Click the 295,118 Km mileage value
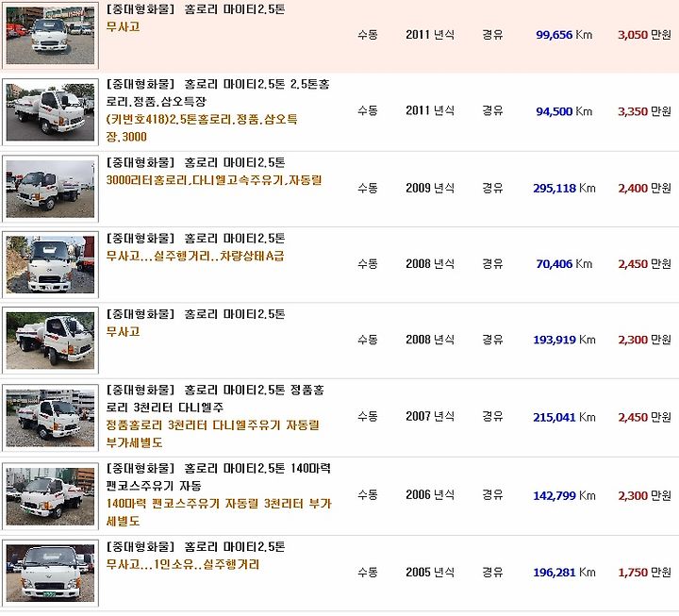Image resolution: width=679 pixels, height=616 pixels. [564, 189]
